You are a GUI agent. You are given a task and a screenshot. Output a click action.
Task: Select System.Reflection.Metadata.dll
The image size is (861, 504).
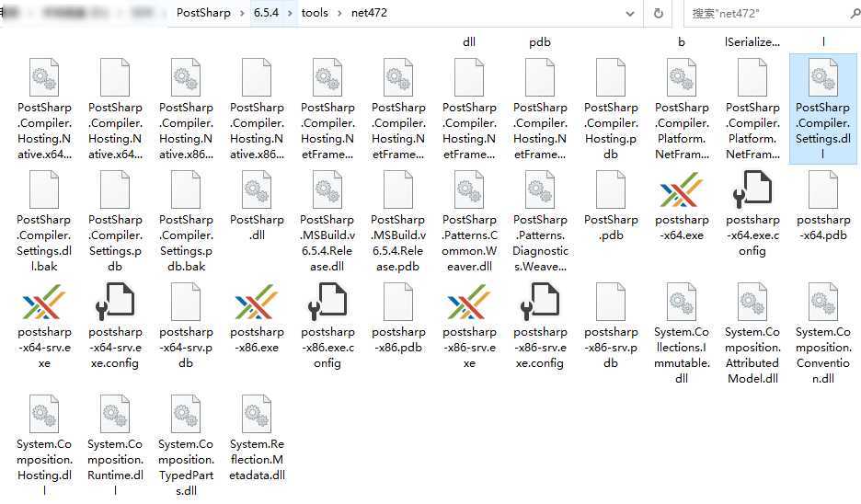pos(257,438)
